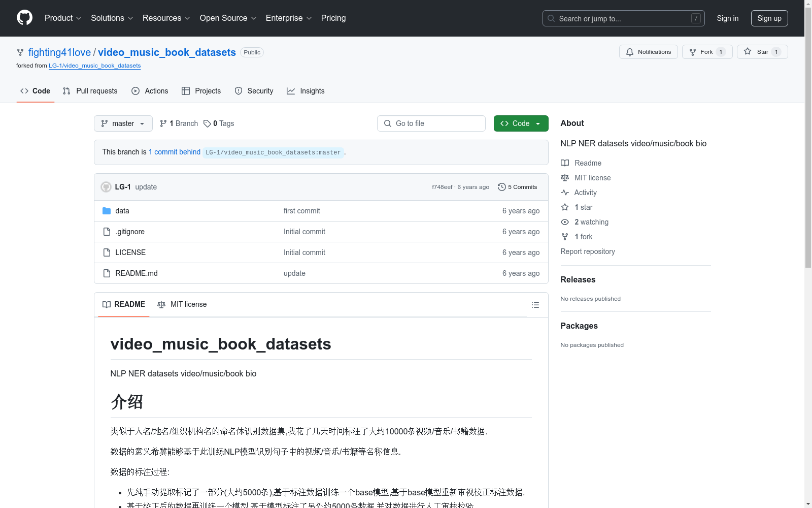This screenshot has height=508, width=812.
Task: Open the data folder
Action: coord(122,211)
